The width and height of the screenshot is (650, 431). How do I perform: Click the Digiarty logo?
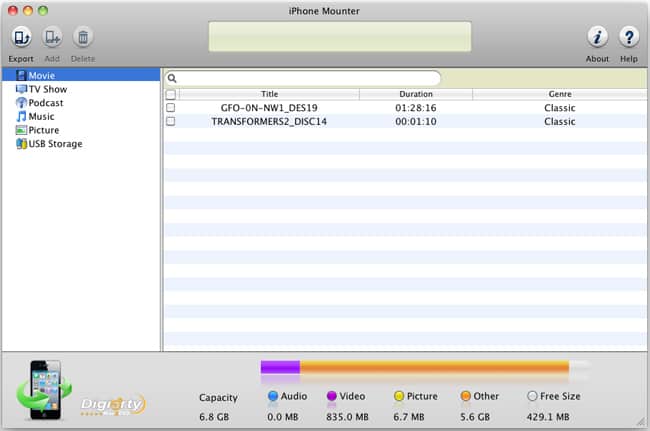113,405
